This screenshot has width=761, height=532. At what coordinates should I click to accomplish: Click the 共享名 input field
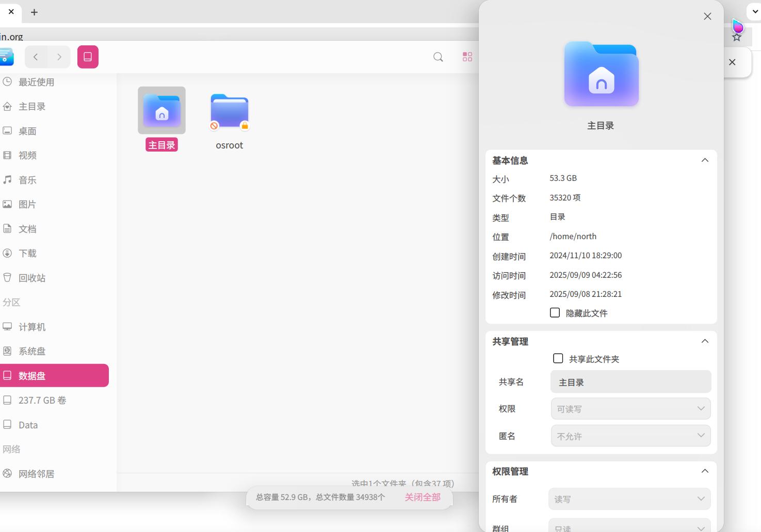coord(630,382)
